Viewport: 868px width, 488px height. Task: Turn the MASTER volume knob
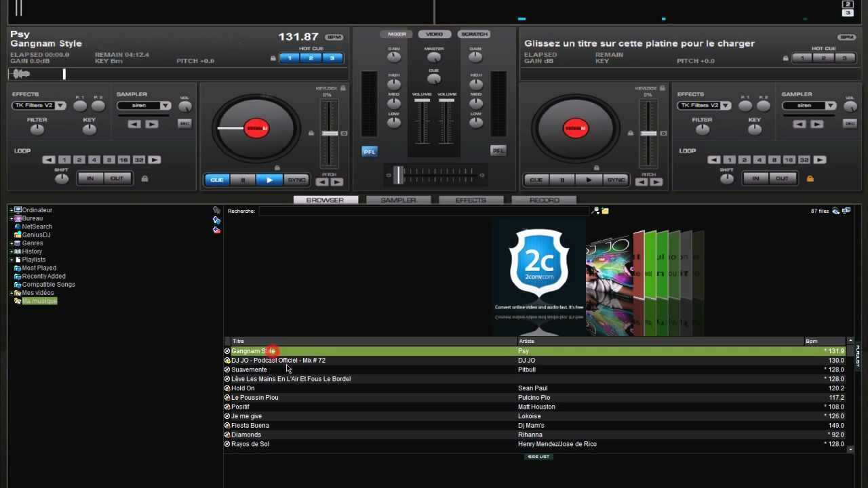tap(434, 58)
